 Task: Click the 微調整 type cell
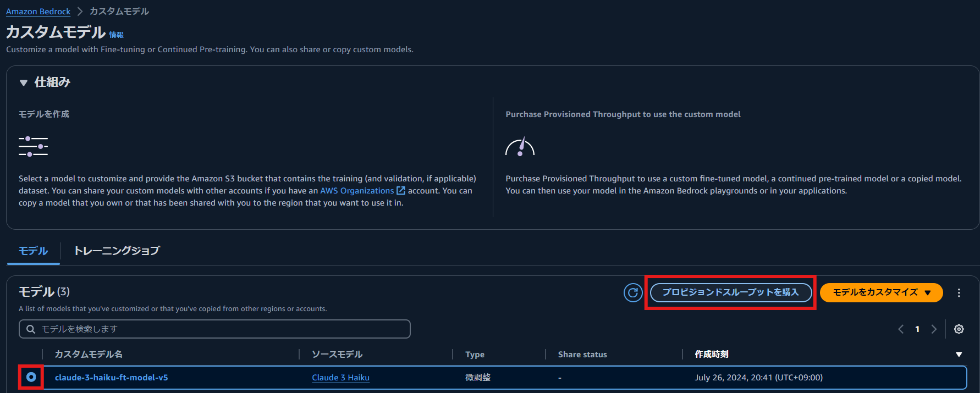478,378
